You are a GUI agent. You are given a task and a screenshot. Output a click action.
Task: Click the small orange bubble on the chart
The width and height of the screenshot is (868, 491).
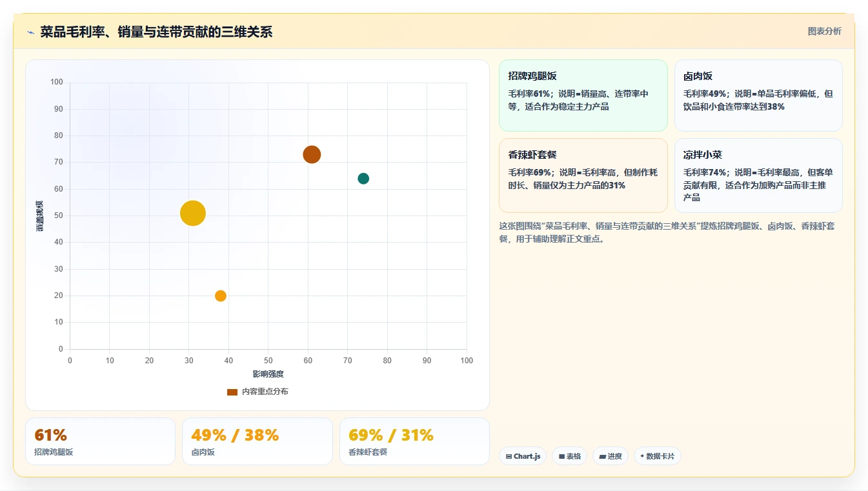221,296
